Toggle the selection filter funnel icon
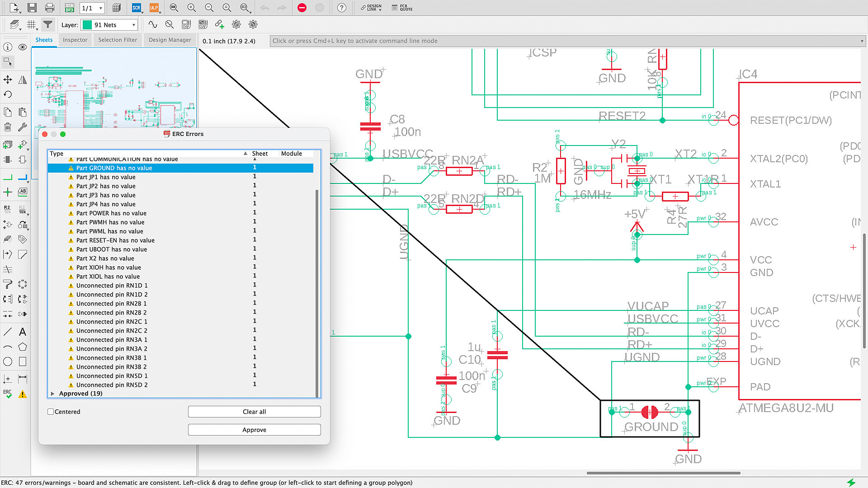868x488 pixels. click(48, 24)
